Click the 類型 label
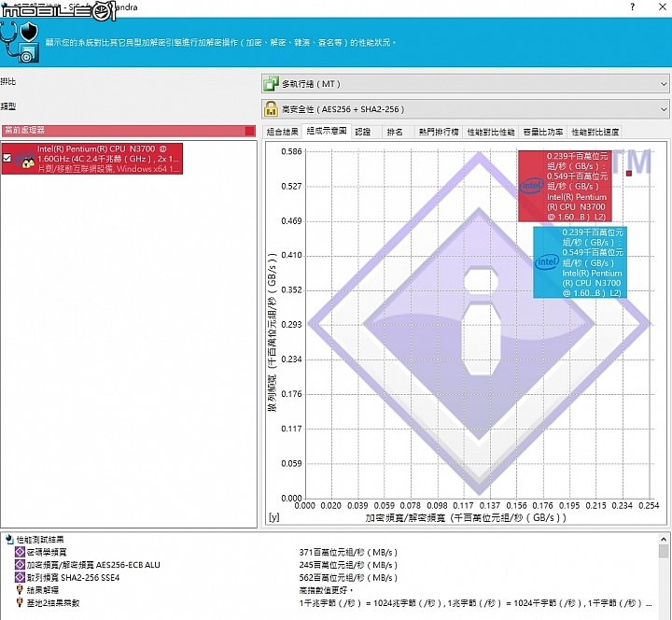The height and width of the screenshot is (620, 672). (x=8, y=106)
